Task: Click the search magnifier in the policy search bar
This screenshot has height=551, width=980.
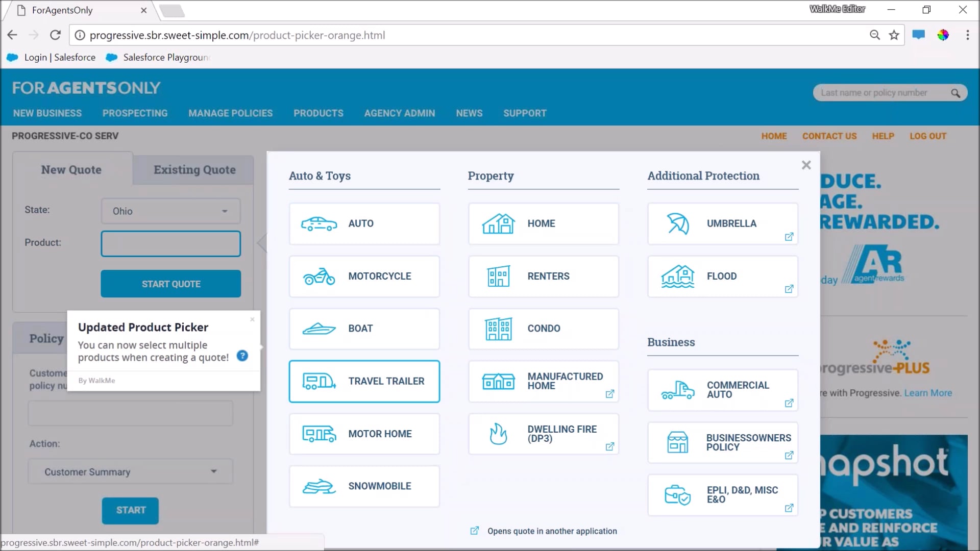Action: tap(955, 92)
